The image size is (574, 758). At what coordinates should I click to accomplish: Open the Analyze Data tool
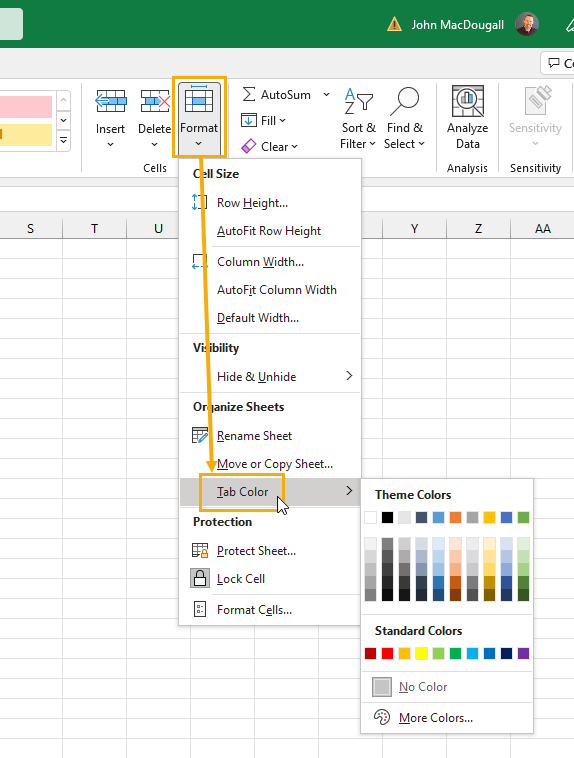pos(468,117)
